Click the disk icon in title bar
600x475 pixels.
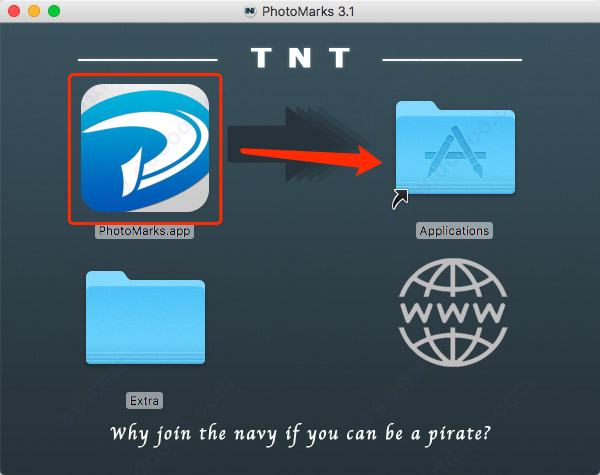tap(250, 11)
